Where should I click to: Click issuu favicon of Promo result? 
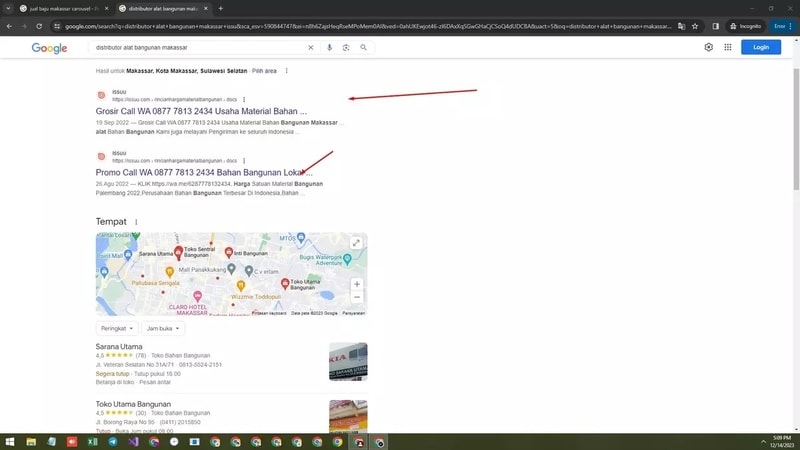tap(102, 157)
